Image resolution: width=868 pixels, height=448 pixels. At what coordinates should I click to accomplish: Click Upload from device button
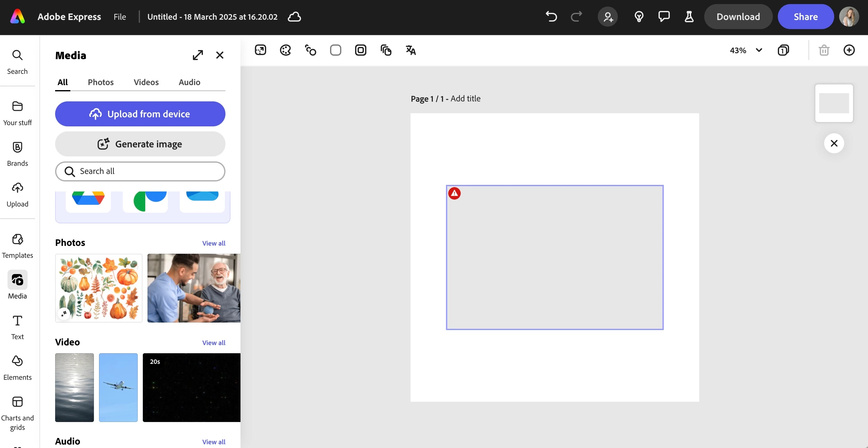(140, 114)
